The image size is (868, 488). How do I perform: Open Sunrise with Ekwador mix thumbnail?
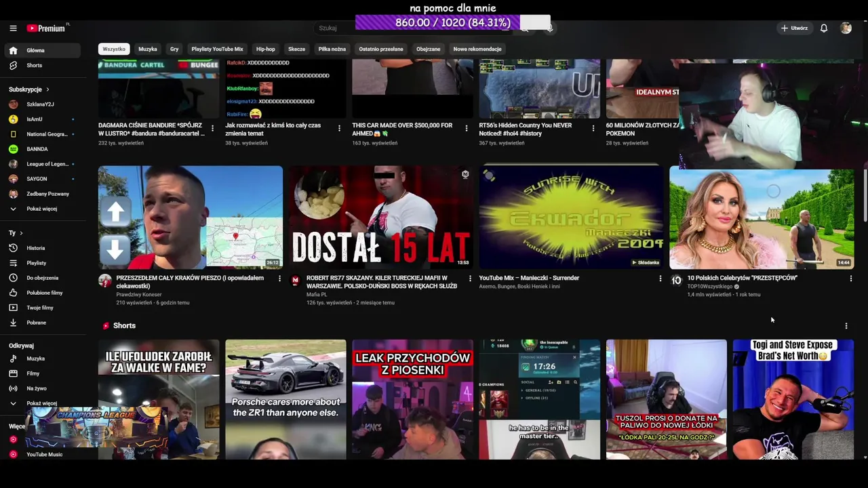tap(572, 217)
